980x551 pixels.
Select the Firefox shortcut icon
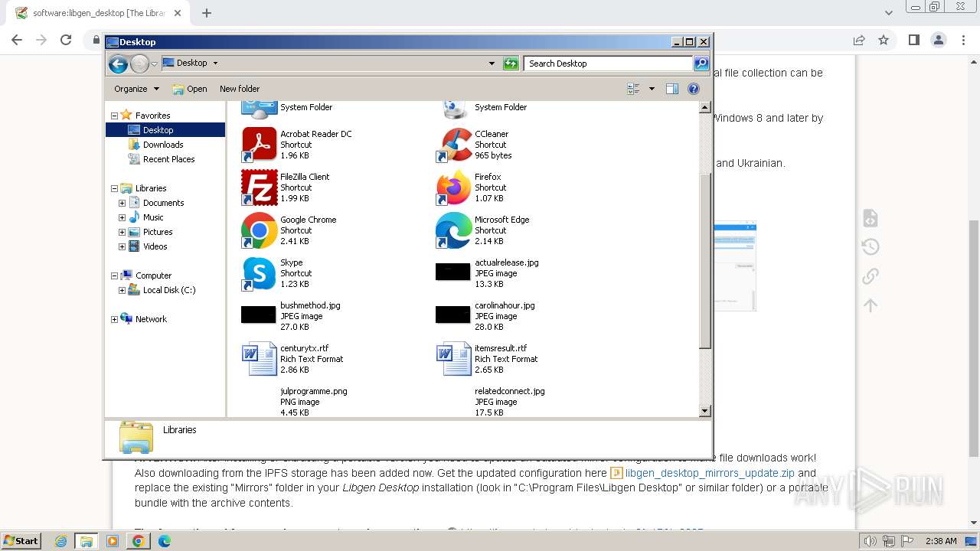click(x=453, y=187)
